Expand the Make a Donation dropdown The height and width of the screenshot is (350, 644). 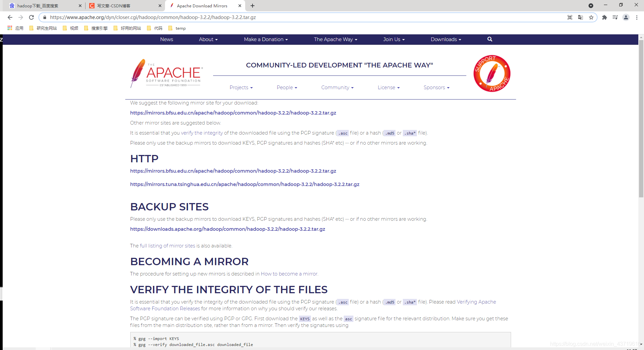[266, 39]
